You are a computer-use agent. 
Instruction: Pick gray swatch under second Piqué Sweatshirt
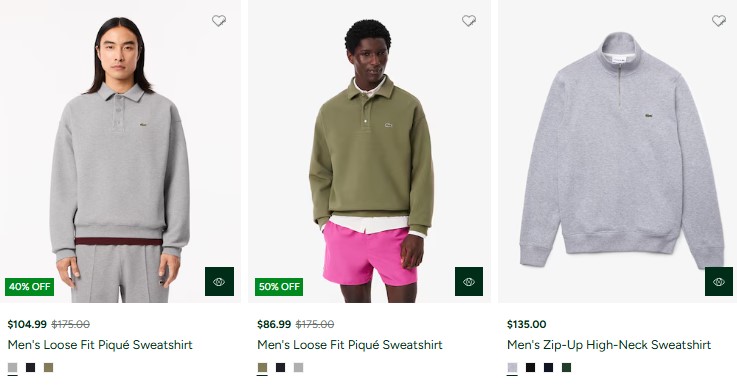(298, 368)
